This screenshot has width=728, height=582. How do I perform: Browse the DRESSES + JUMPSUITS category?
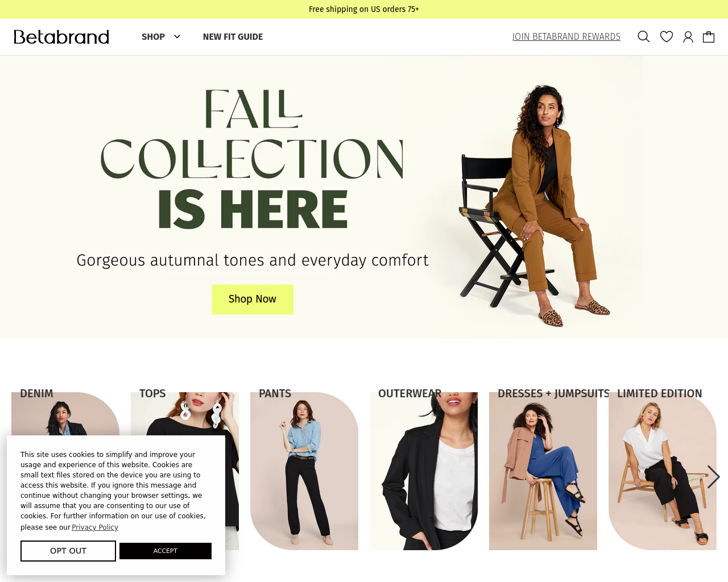tap(543, 471)
